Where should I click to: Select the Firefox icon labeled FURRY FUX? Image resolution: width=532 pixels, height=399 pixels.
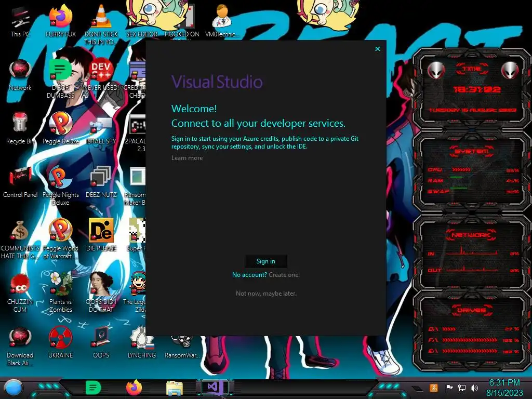pos(60,21)
